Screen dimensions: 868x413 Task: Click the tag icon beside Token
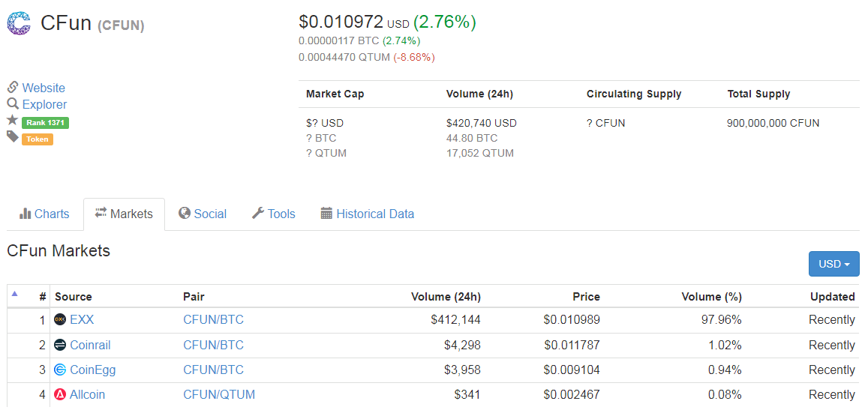(x=13, y=136)
